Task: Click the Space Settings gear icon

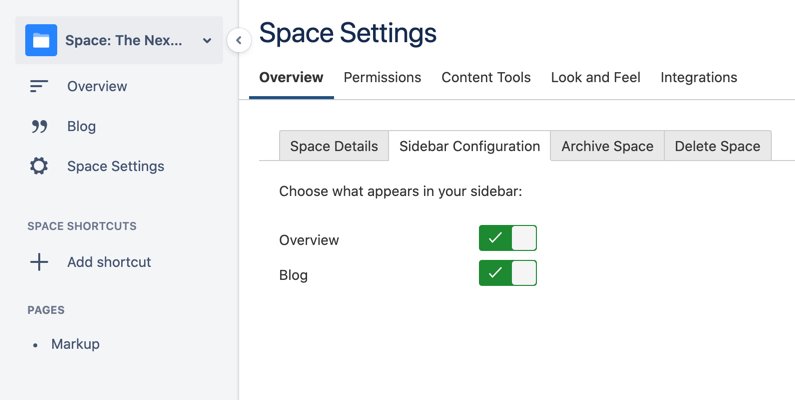Action: 39,166
